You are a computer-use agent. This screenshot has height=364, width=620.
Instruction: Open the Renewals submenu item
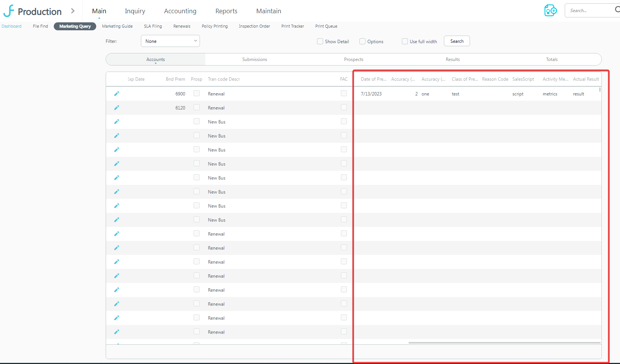[182, 26]
